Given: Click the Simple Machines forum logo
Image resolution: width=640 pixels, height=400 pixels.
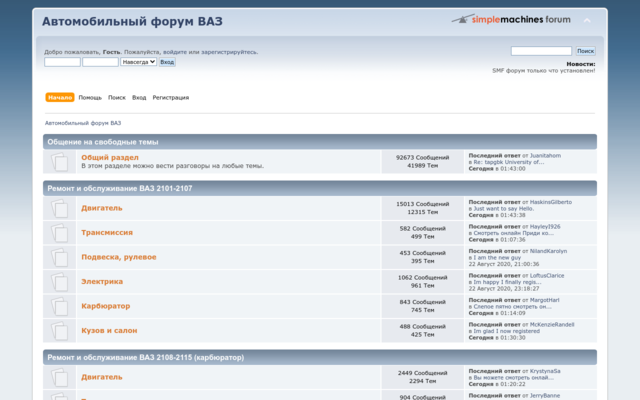Looking at the screenshot, I should (511, 19).
